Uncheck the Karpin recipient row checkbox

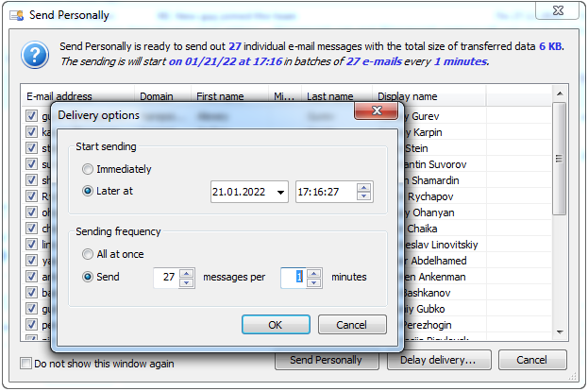tap(31, 132)
